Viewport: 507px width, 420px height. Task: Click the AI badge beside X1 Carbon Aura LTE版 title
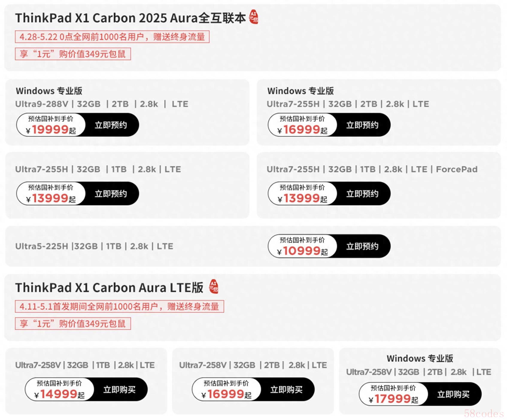click(213, 286)
